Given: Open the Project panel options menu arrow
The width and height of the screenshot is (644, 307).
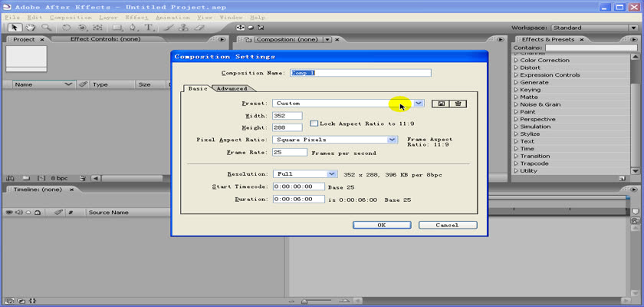Looking at the screenshot, I should click(x=222, y=39).
